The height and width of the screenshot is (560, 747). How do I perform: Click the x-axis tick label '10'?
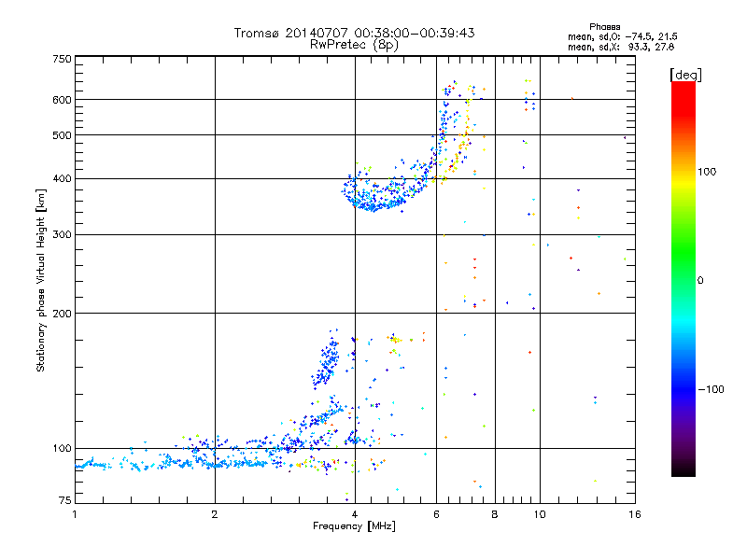click(540, 514)
